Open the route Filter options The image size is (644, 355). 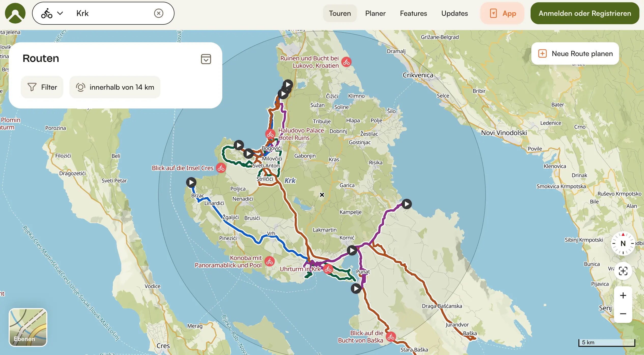click(42, 87)
